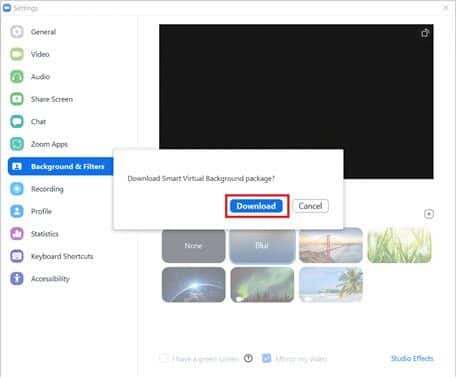
Task: Open the Audio settings tab
Action: (40, 77)
